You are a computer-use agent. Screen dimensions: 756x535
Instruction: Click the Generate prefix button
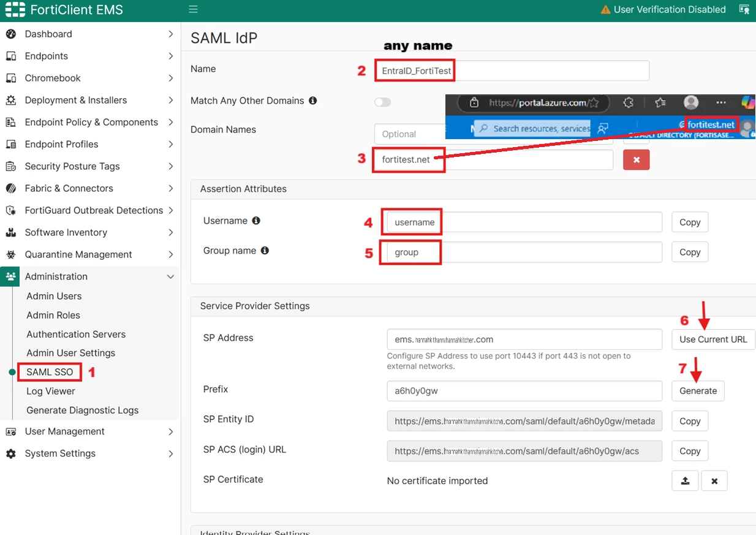[698, 391]
